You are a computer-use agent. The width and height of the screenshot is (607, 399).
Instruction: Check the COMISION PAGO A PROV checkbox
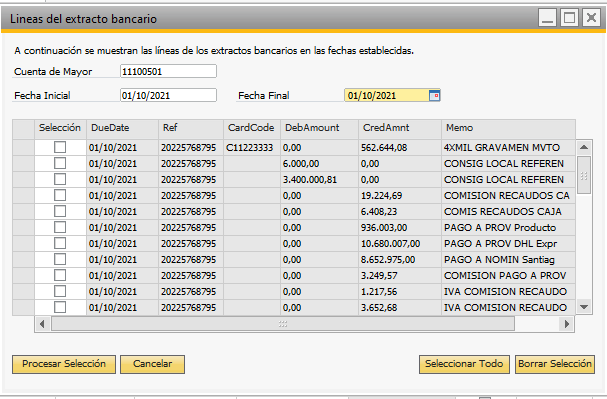coord(60,275)
